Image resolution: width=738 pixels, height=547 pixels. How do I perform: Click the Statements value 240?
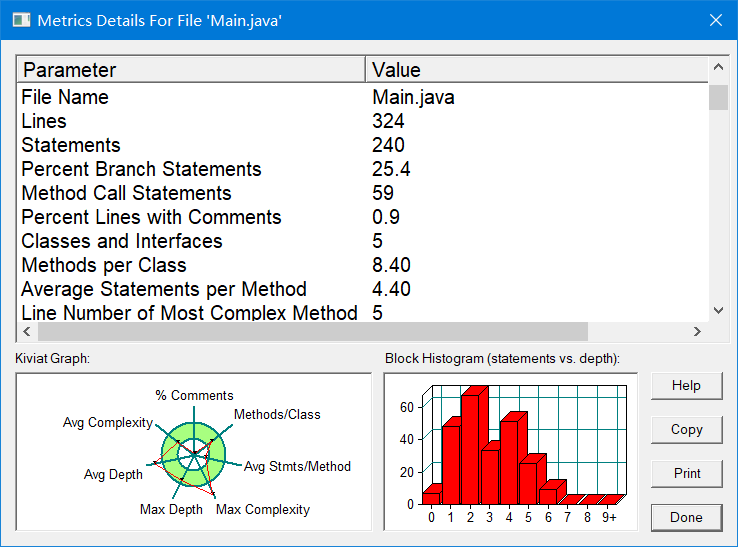click(x=388, y=145)
